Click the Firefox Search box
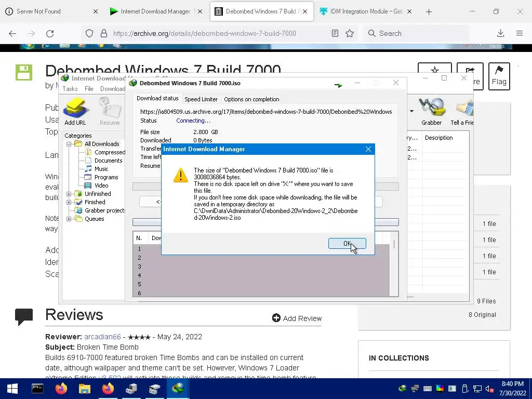Screen dimensions: 532x399 pyautogui.click(x=417, y=33)
